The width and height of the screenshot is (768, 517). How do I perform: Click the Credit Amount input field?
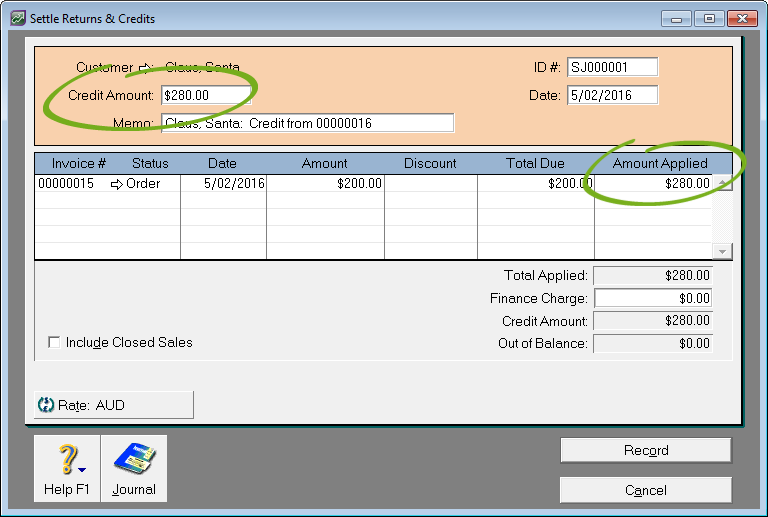tap(205, 95)
